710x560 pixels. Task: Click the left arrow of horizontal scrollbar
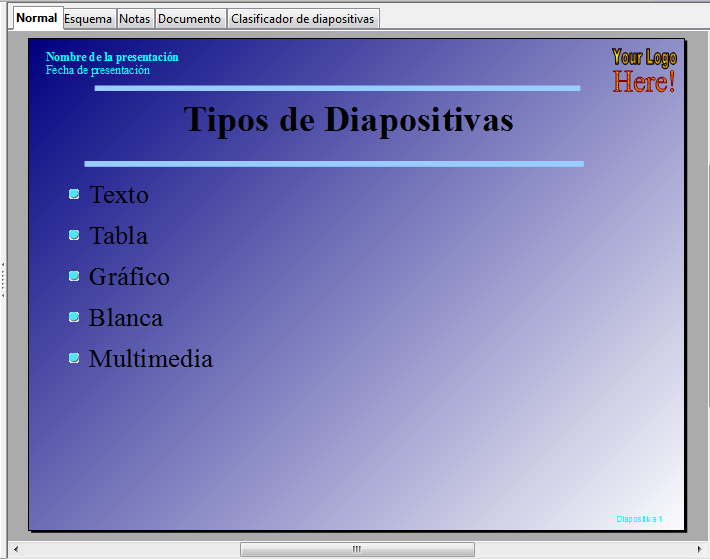[16, 550]
